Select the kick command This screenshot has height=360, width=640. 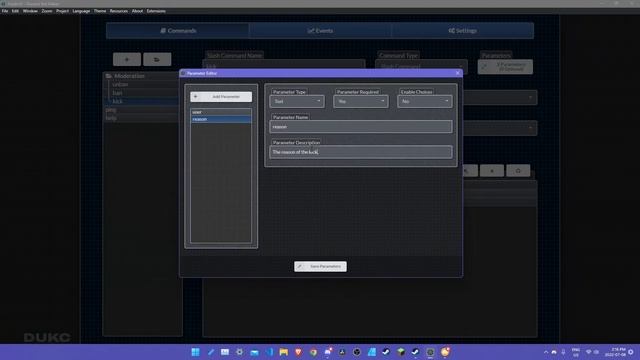118,101
